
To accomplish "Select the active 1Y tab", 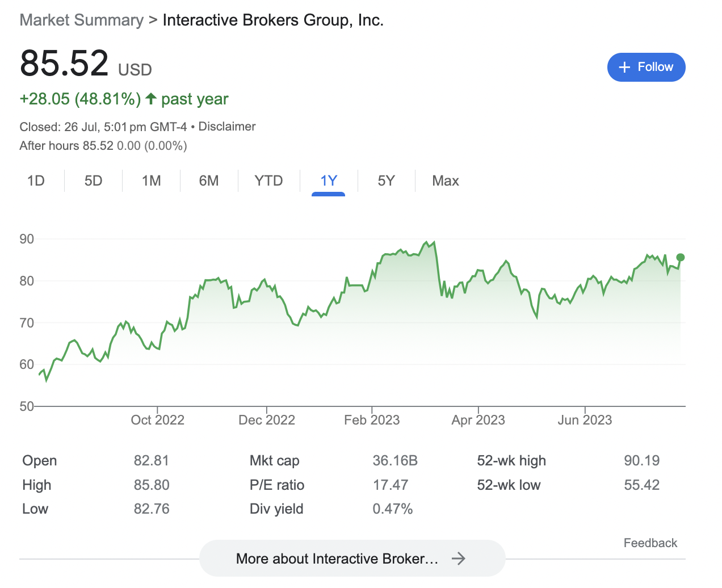I will click(x=329, y=181).
